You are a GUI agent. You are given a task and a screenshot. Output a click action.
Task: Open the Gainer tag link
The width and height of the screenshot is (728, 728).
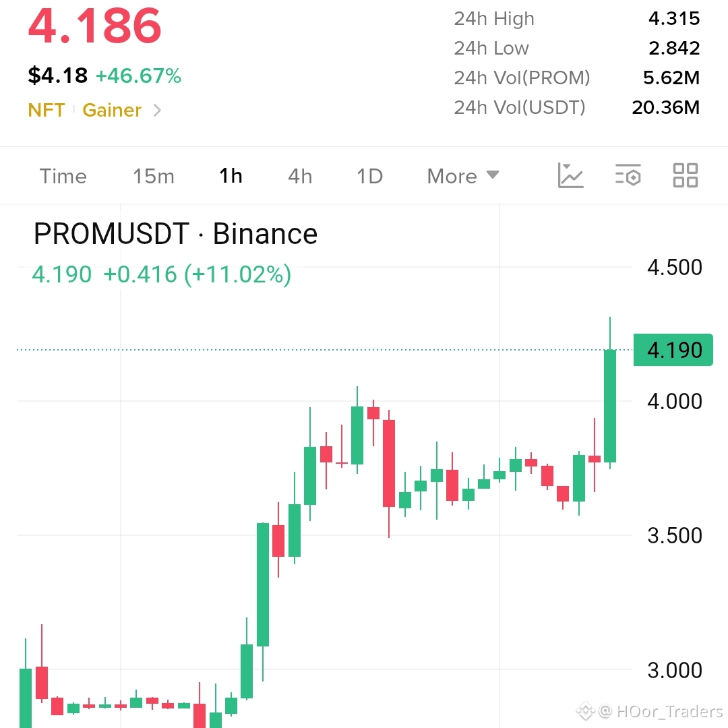(112, 110)
